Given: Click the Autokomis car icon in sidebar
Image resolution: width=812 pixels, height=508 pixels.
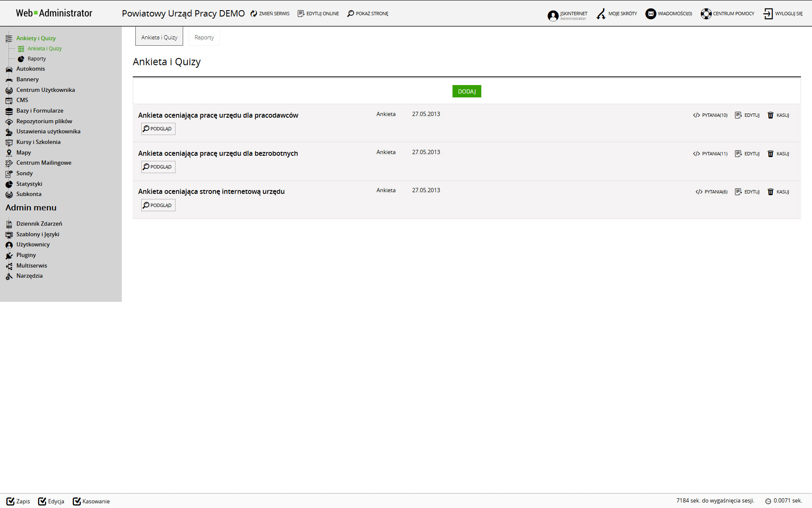Looking at the screenshot, I should [9, 69].
